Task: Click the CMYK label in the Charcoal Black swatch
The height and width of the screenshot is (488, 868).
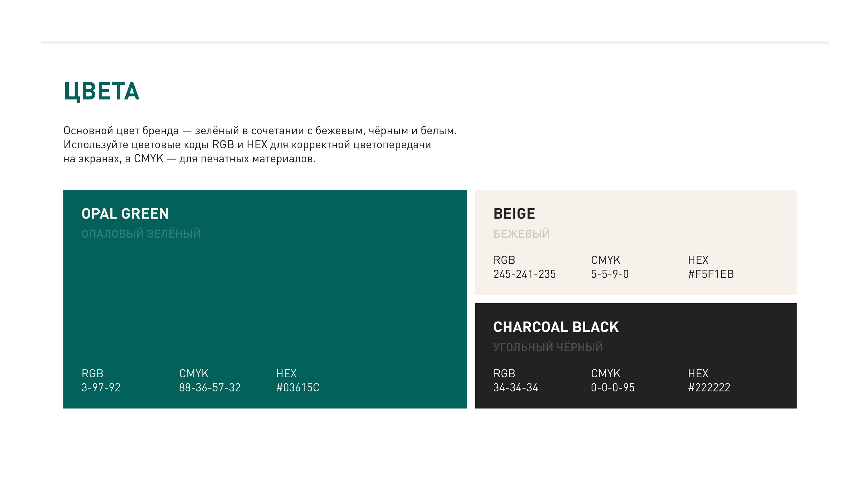Action: point(605,374)
